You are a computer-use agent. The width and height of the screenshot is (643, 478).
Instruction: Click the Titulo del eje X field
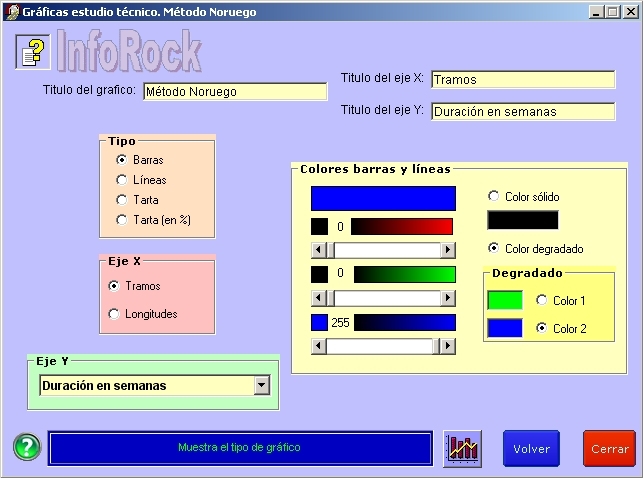pos(523,80)
